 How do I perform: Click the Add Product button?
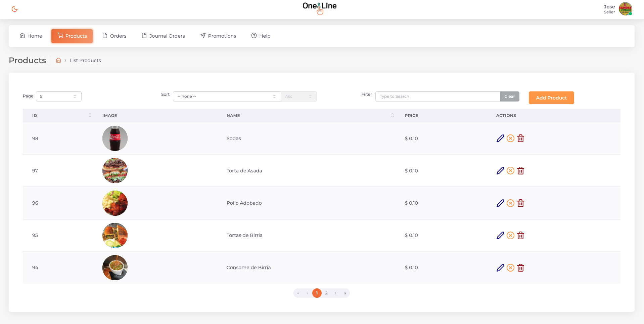point(551,98)
